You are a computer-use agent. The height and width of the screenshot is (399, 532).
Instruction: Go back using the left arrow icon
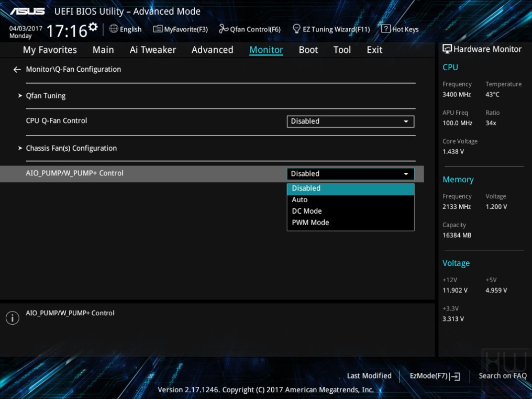[x=17, y=70]
